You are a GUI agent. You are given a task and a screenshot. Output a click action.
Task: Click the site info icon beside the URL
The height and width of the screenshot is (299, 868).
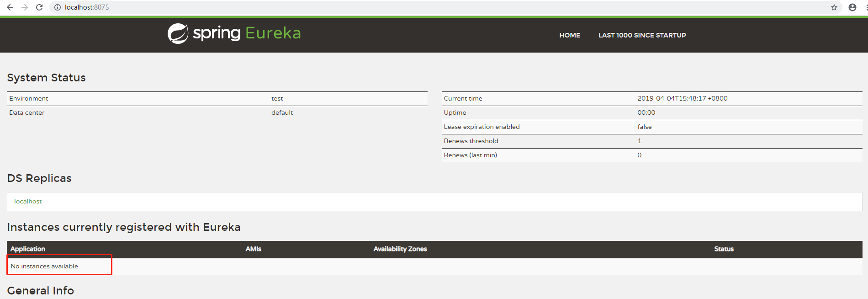58,7
